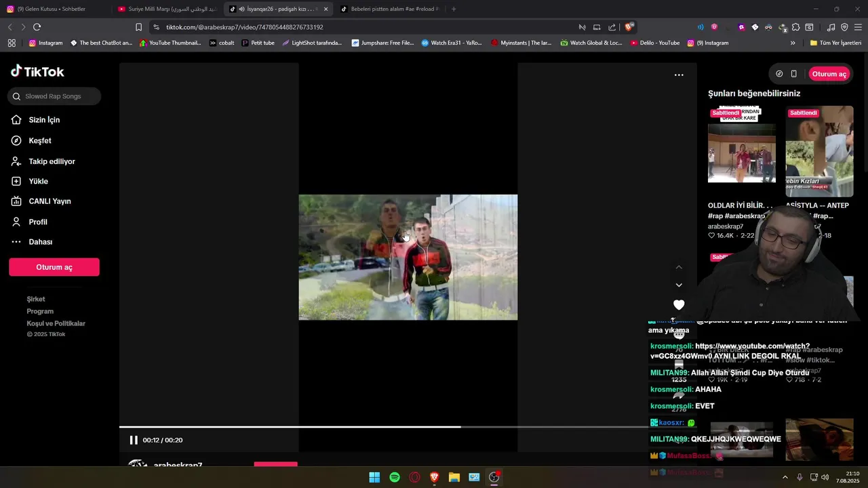Switch to Gelen Kutusu Sohbetler tab
868x488 pixels.
coord(56,9)
